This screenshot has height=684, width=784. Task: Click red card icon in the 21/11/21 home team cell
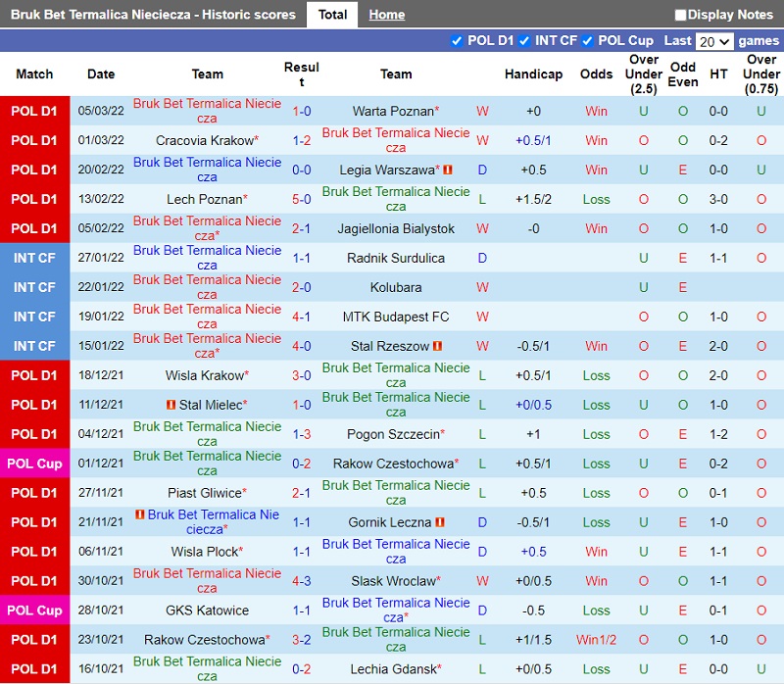click(140, 514)
